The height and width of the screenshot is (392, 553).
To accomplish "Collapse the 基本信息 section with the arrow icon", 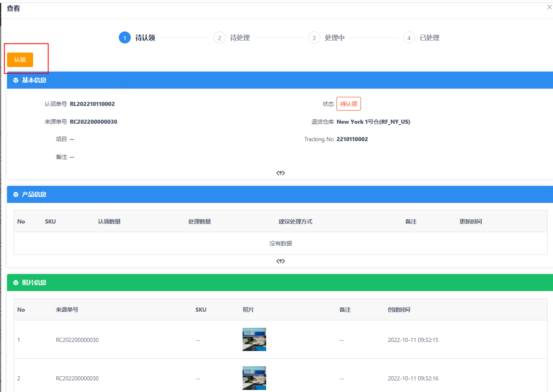I will pyautogui.click(x=281, y=173).
